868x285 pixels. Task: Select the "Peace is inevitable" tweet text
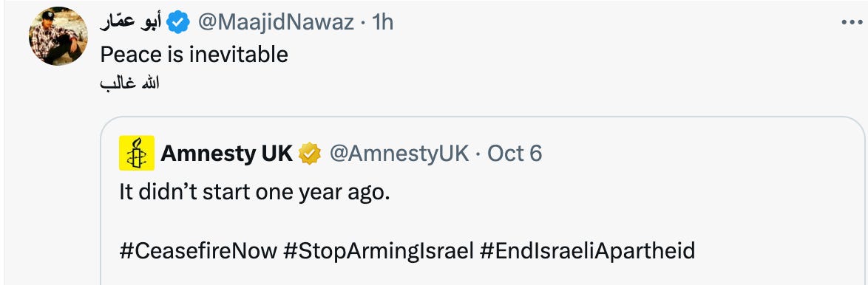194,54
